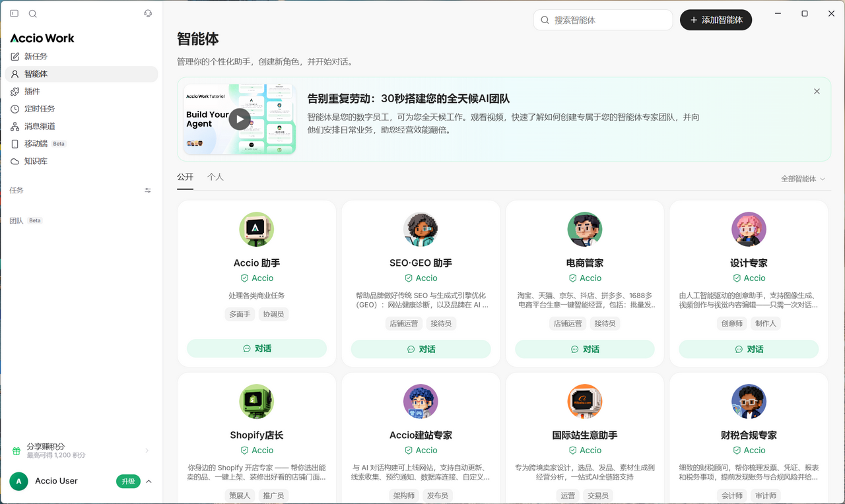
Task: Open 移动端 Beta section
Action: pyautogui.click(x=82, y=144)
